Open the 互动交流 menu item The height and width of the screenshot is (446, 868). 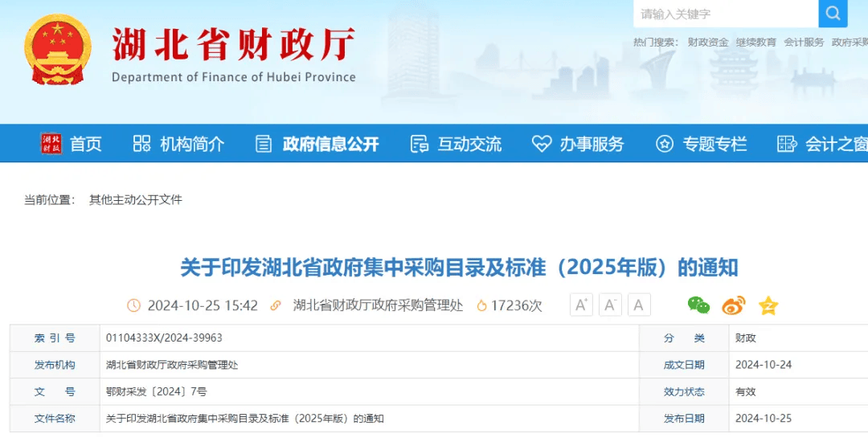pos(469,144)
